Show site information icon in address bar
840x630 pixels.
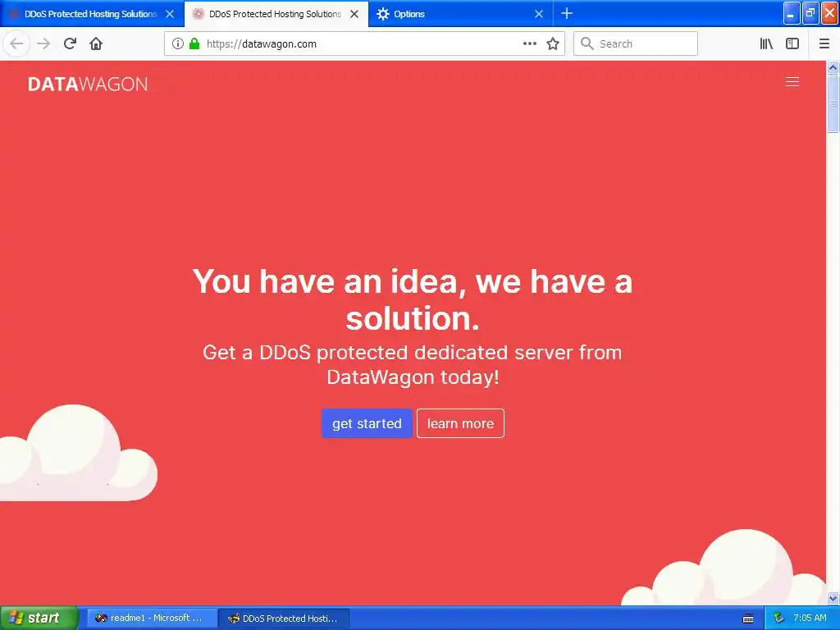coord(177,43)
